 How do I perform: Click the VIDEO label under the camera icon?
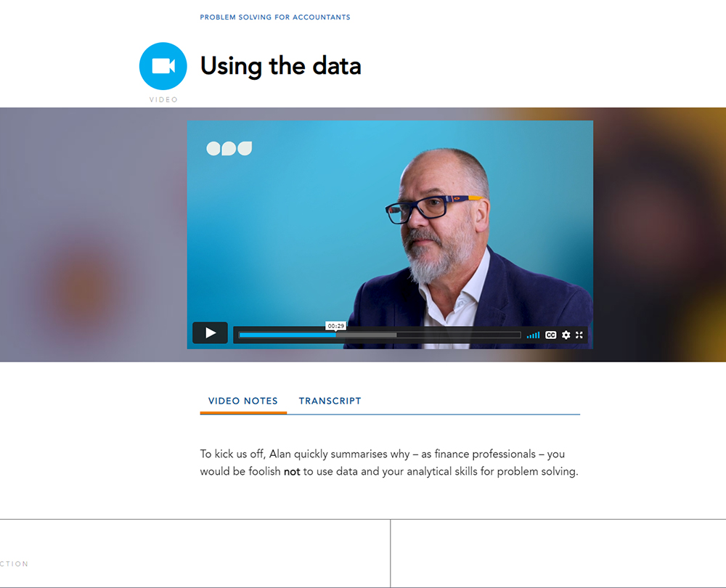163,99
